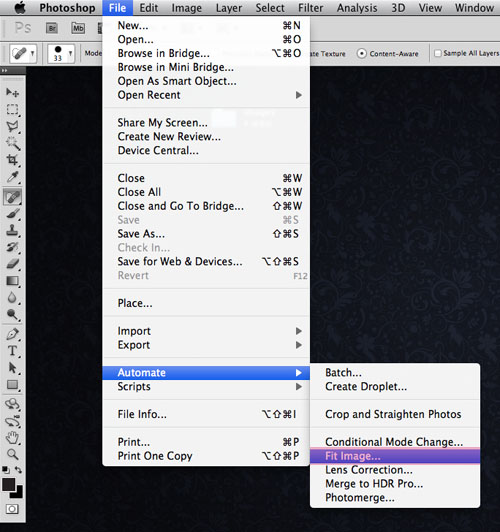Select the 3D Rotate tool
The width and height of the screenshot is (500, 532).
coord(13,404)
